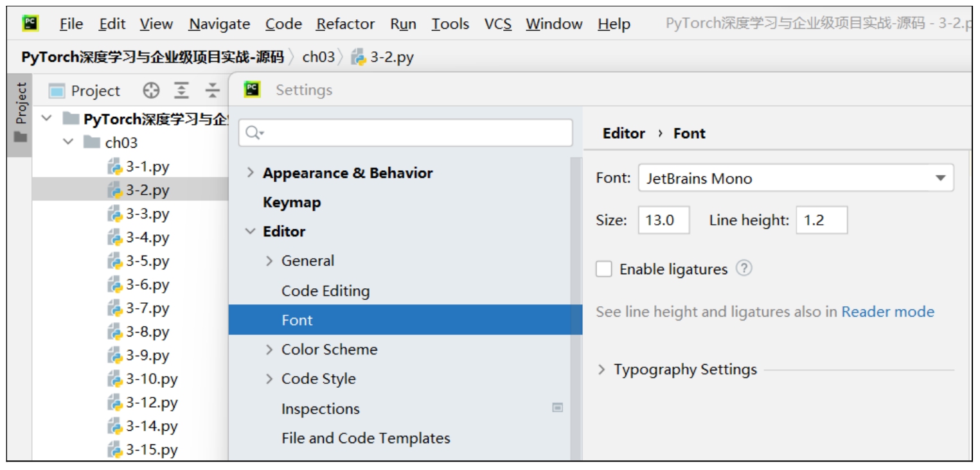Click the Python file icon of 3-5.py
Screen dimensions: 980x470
(115, 261)
